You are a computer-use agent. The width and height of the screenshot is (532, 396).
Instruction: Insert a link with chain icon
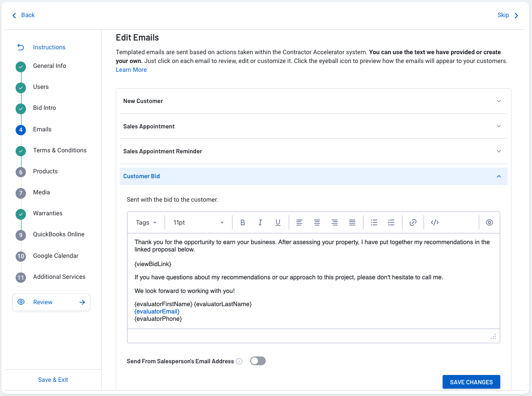tap(413, 222)
